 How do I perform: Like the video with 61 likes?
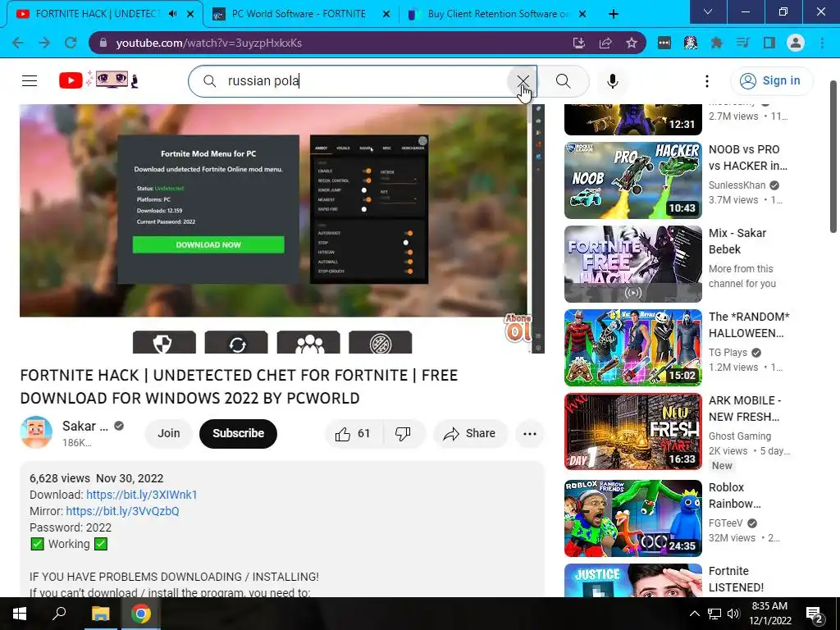pos(354,433)
